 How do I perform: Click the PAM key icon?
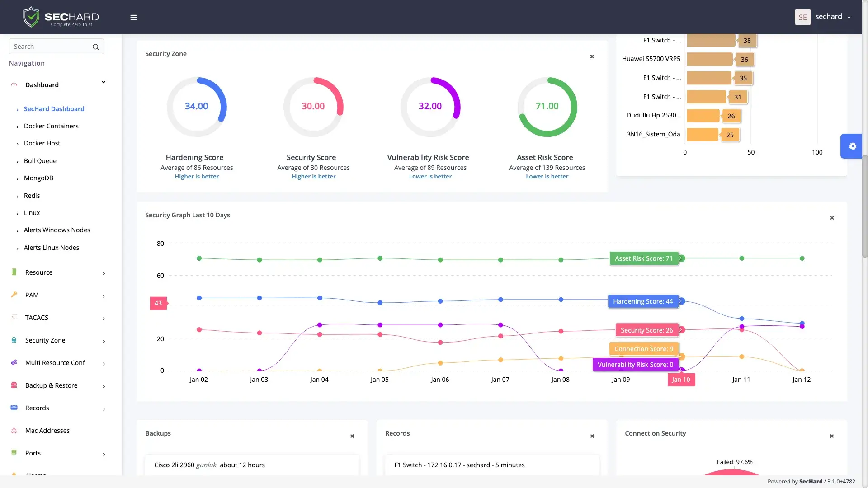[x=14, y=295]
